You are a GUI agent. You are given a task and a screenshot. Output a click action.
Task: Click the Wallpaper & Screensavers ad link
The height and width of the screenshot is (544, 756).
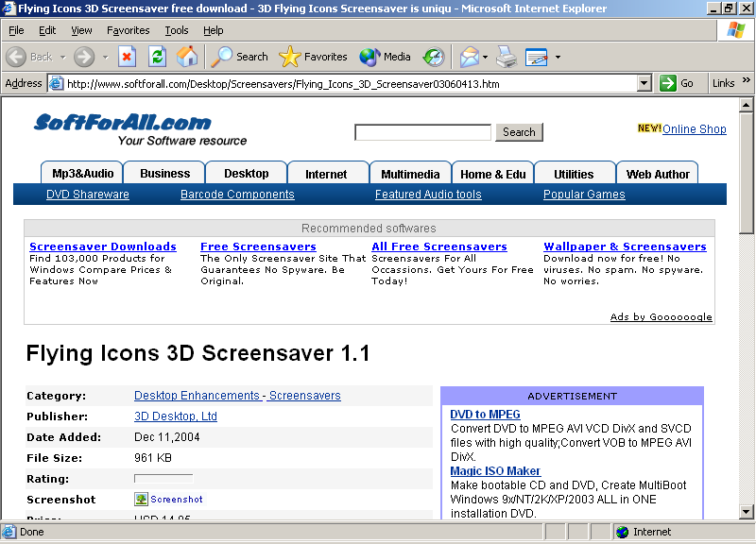pyautogui.click(x=625, y=246)
